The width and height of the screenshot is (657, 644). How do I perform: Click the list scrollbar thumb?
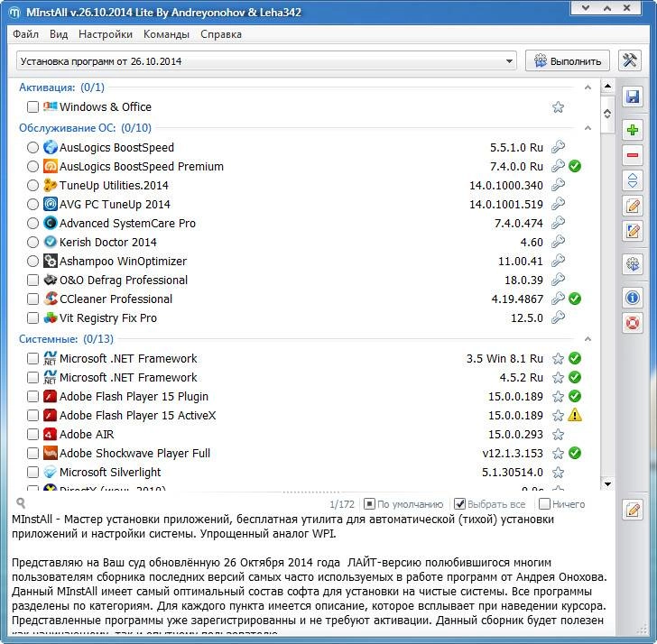tap(607, 114)
